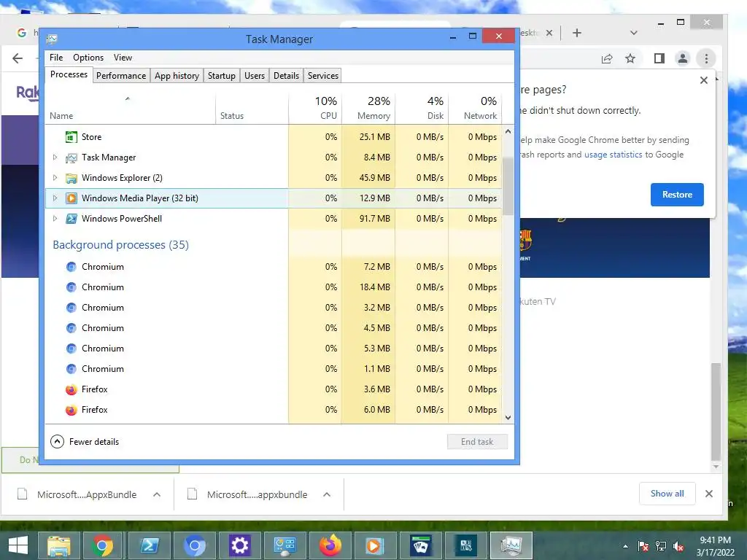Show hidden tray icons arrow
The width and height of the screenshot is (747, 560).
[x=625, y=546]
